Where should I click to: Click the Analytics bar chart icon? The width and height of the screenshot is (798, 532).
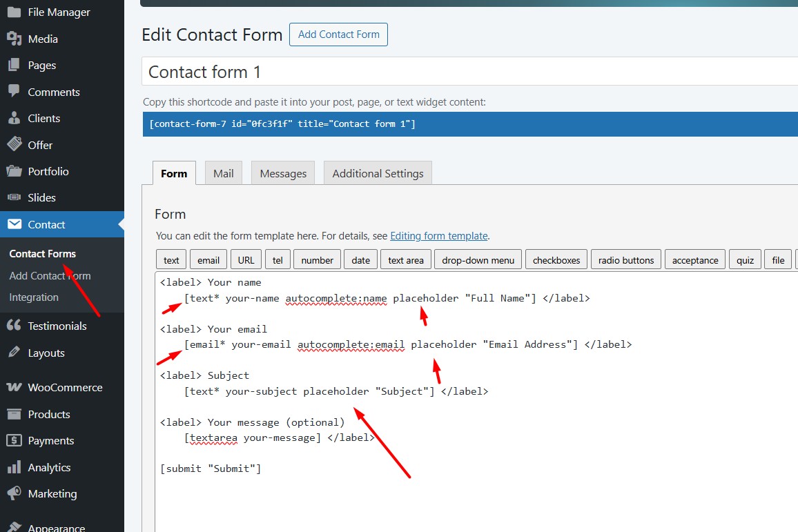point(14,467)
